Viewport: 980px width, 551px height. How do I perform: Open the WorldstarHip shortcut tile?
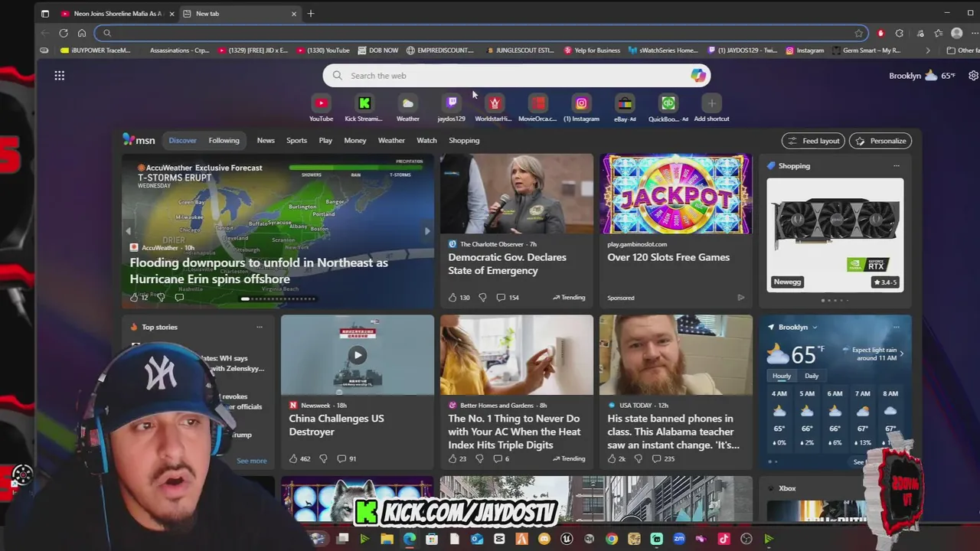(x=494, y=108)
